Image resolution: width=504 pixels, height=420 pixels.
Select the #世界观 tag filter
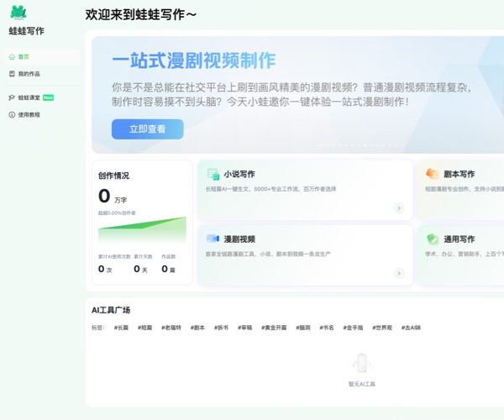click(383, 328)
